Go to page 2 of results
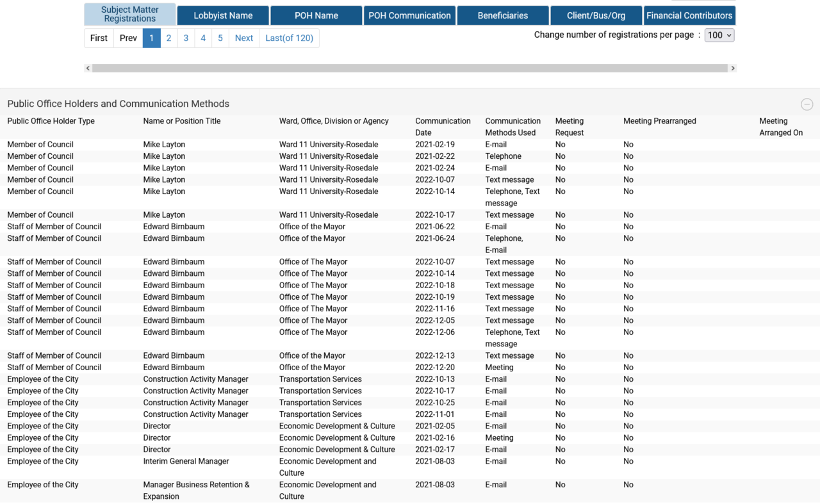This screenshot has height=504, width=820. pyautogui.click(x=168, y=38)
